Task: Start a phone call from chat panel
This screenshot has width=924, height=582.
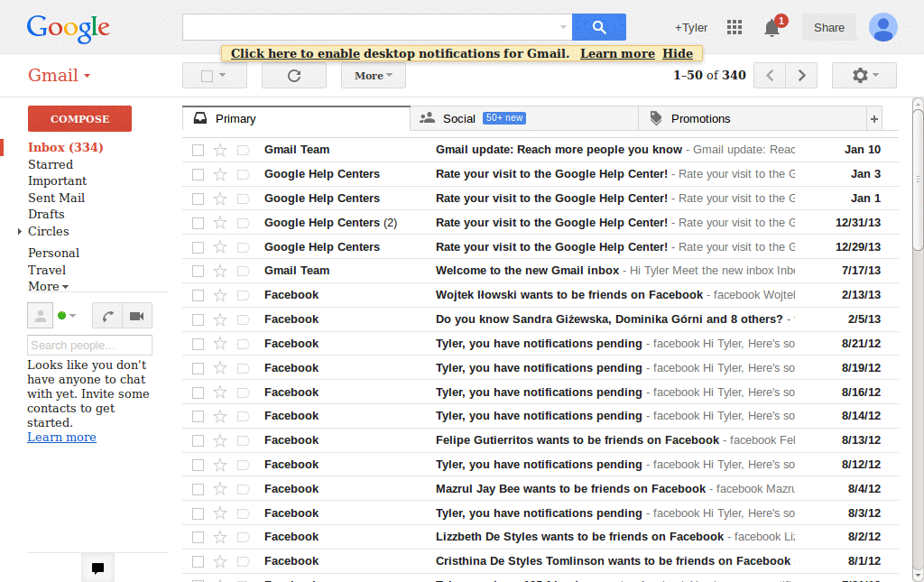Action: click(x=108, y=316)
